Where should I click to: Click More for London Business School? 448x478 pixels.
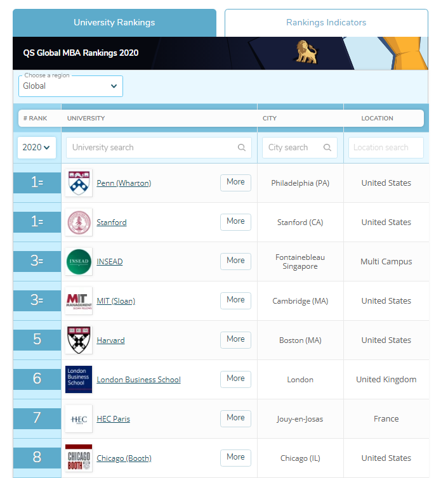(x=235, y=379)
